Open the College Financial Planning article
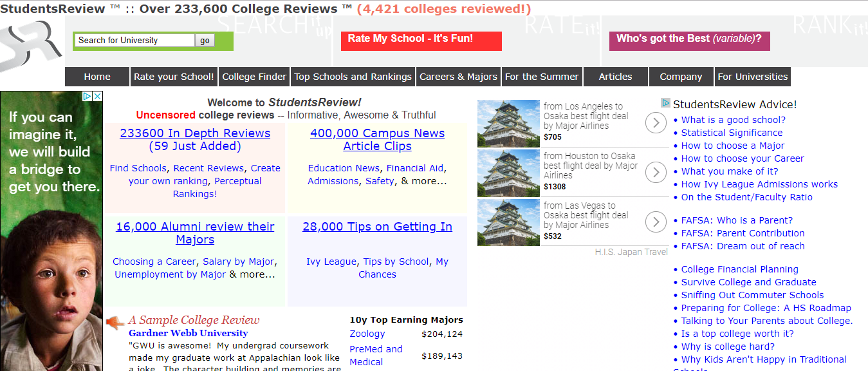The image size is (868, 371). [740, 269]
